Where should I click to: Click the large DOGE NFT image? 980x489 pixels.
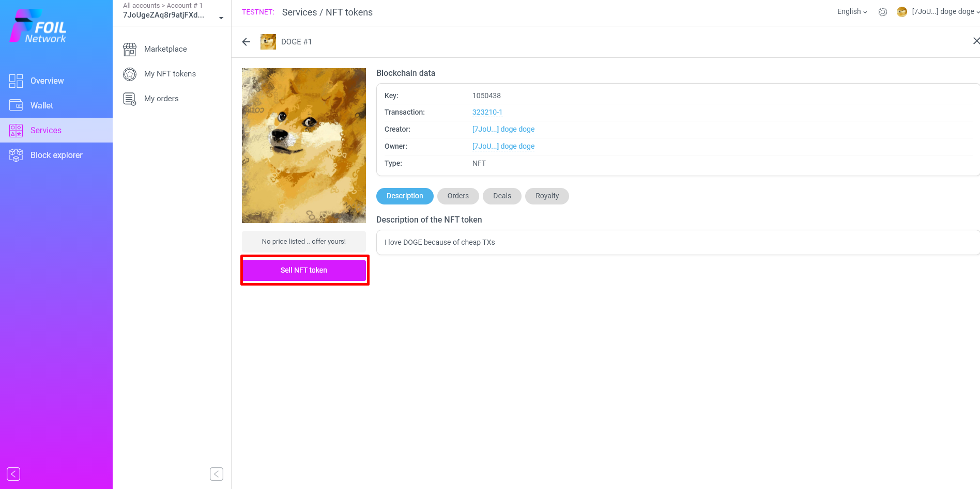point(304,146)
